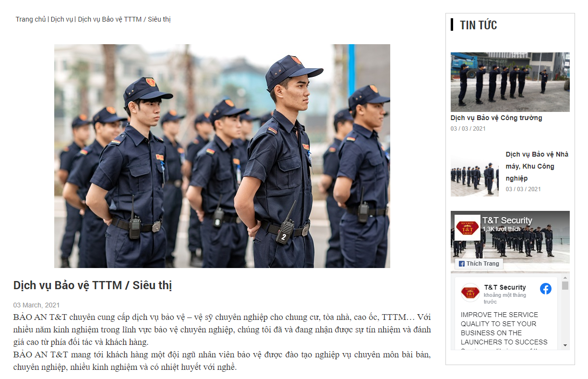Click the khoảng một tháng trước post timestamp
The image size is (588, 379).
click(x=505, y=298)
